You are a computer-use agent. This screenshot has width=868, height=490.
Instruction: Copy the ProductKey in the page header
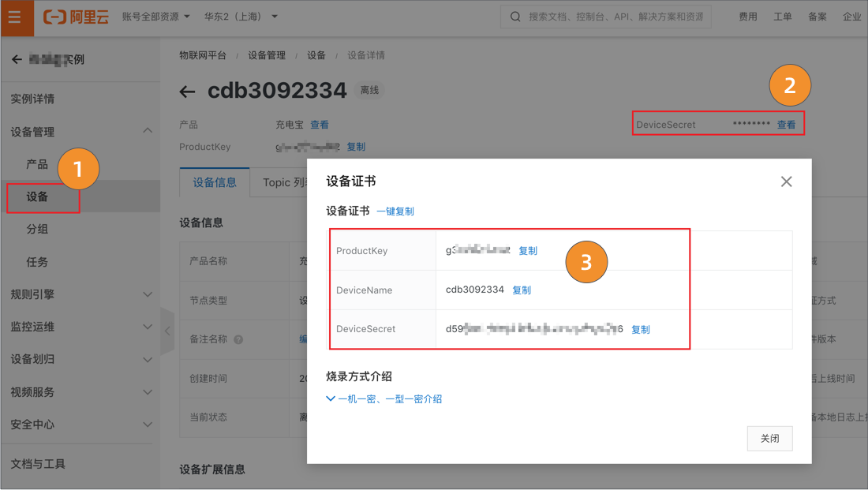tap(356, 147)
